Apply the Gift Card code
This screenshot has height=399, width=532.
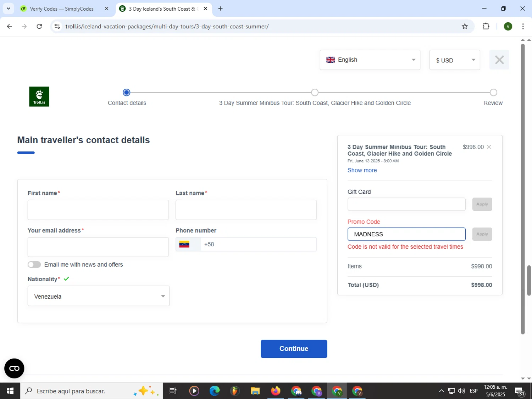[x=482, y=204]
